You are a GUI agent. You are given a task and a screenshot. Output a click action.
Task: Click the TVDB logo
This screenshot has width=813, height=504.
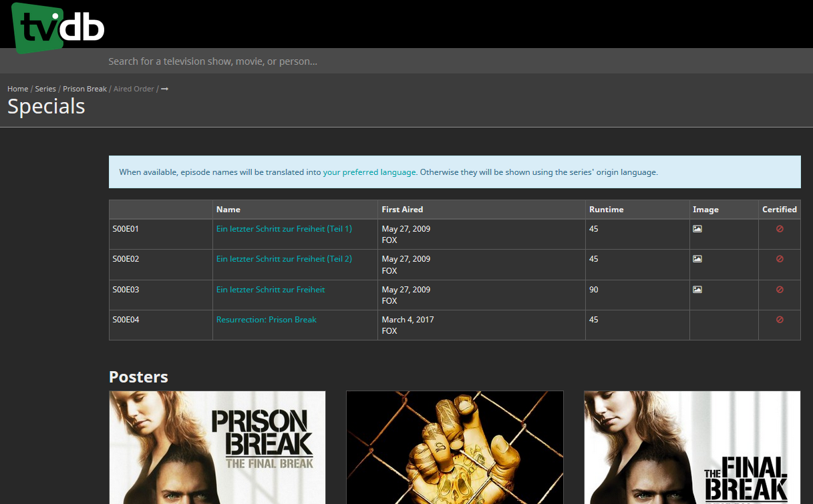[x=58, y=27]
